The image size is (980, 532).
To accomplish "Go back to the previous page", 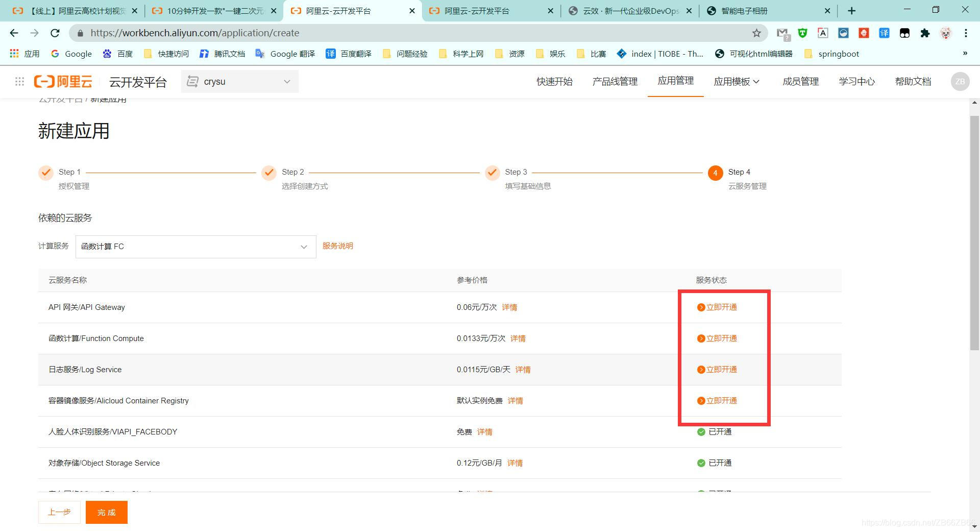I will click(x=14, y=33).
